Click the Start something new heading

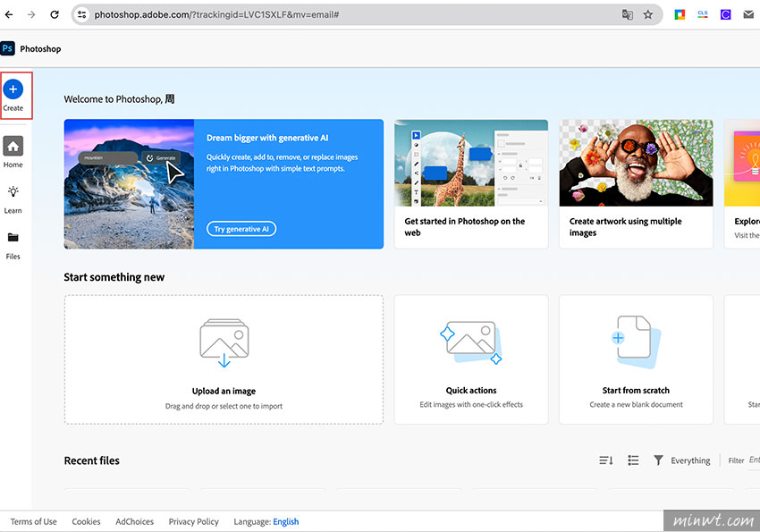pyautogui.click(x=114, y=277)
